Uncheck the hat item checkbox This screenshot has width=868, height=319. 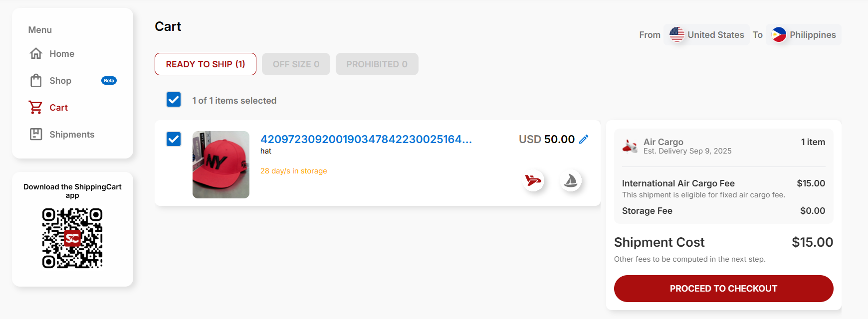click(x=174, y=139)
